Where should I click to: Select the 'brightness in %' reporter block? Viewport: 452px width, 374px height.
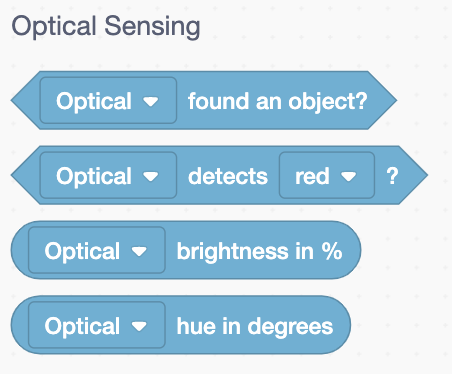point(186,250)
